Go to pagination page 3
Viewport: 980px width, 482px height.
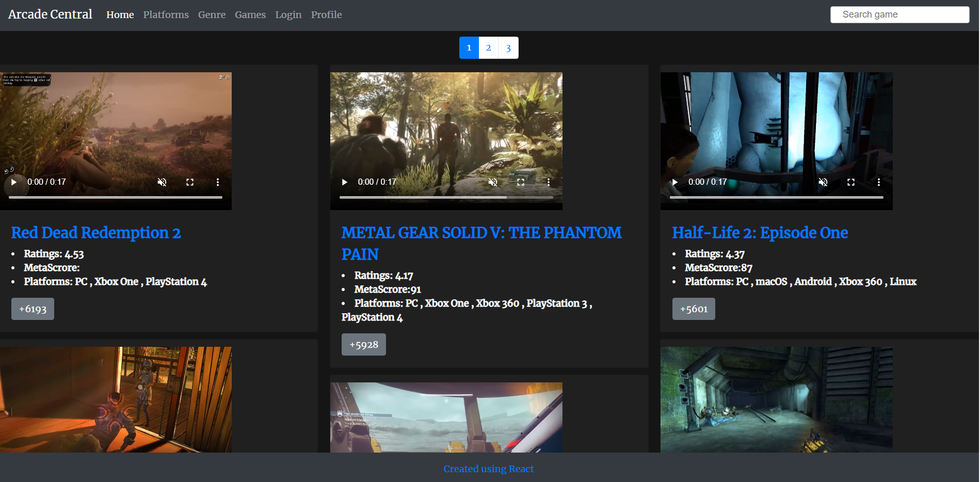pyautogui.click(x=508, y=48)
